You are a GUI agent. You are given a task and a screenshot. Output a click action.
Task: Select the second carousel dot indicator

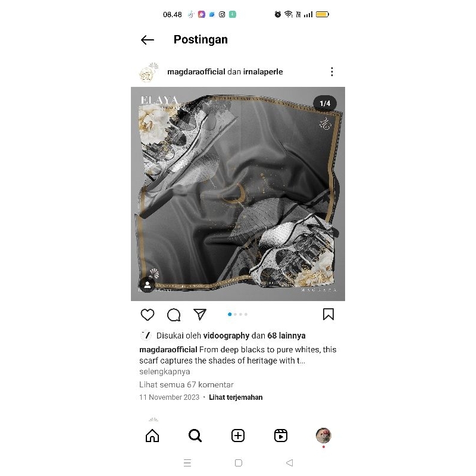[235, 315]
